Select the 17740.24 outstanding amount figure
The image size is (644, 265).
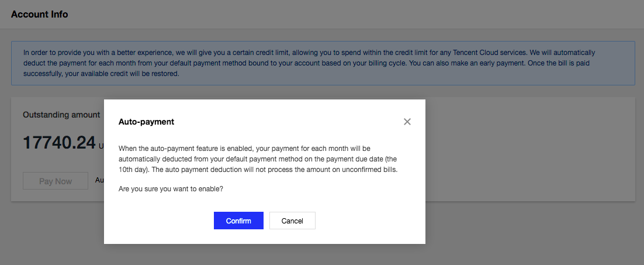click(x=59, y=143)
